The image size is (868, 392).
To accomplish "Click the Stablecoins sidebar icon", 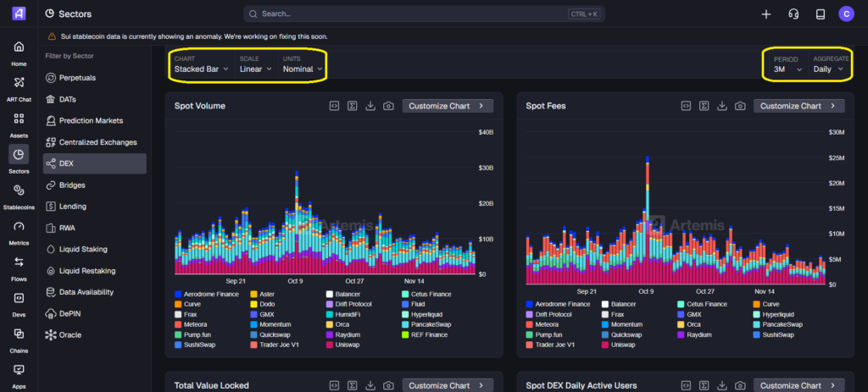I will [19, 194].
